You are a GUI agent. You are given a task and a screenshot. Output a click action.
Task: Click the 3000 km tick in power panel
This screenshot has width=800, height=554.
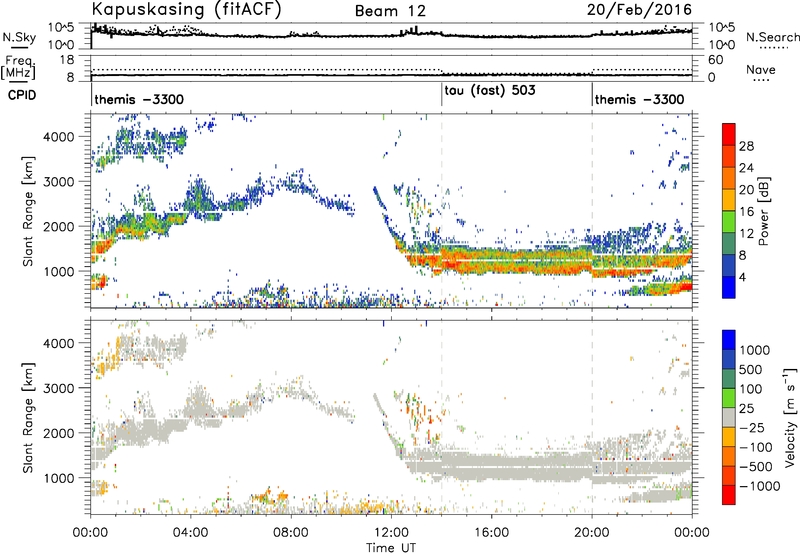(x=58, y=182)
